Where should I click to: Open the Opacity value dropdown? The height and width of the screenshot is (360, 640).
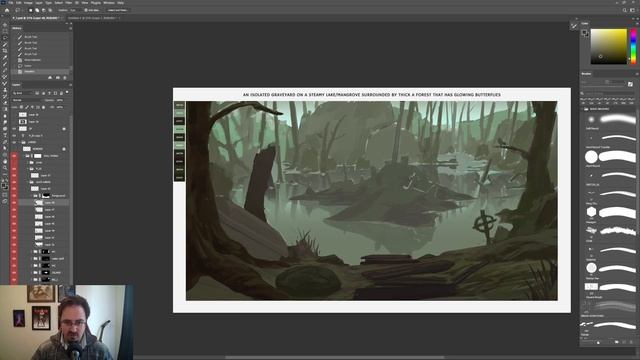(x=60, y=100)
